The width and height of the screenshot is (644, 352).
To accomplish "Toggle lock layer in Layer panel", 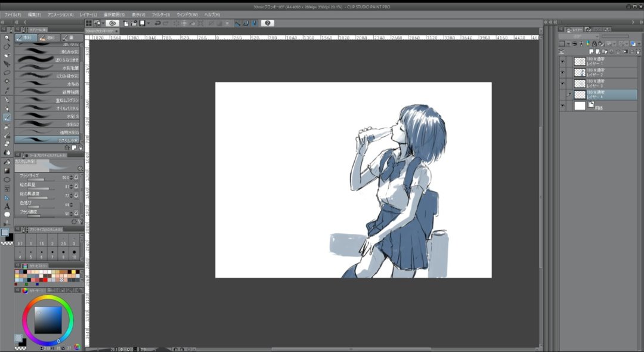I will (x=595, y=44).
